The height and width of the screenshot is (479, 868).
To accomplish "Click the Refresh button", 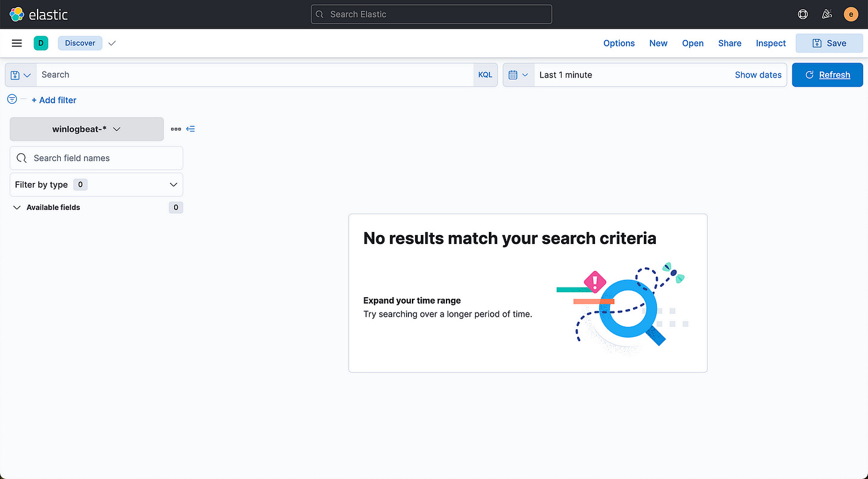I will [x=827, y=75].
